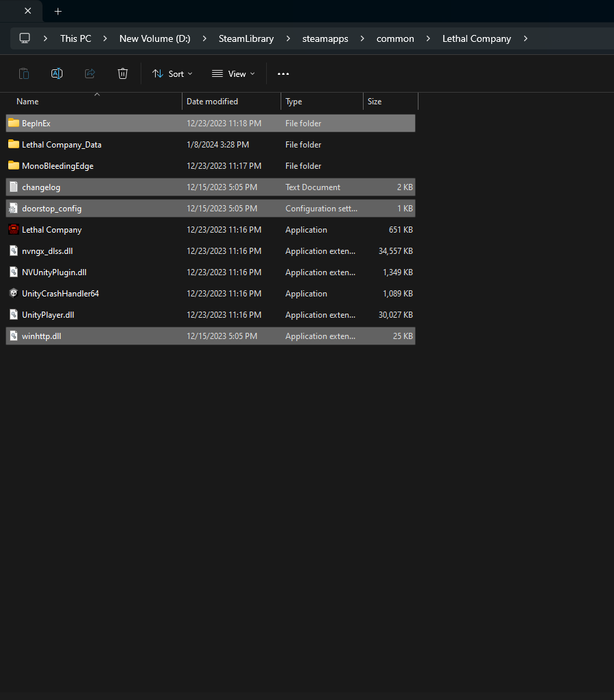This screenshot has width=614, height=700.
Task: Click the doorstop_config settings file icon
Action: point(14,208)
